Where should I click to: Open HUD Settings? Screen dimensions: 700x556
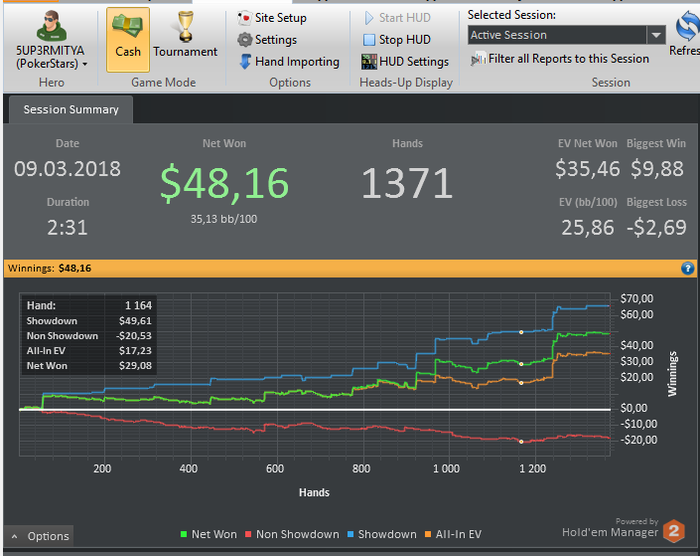(405, 62)
